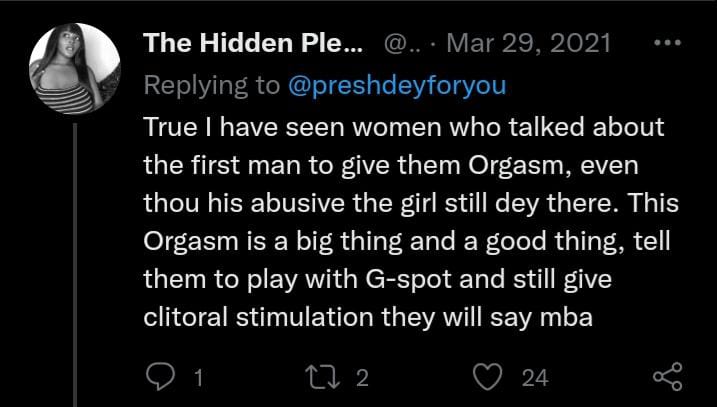Open the three-dot more options menu

tap(665, 44)
